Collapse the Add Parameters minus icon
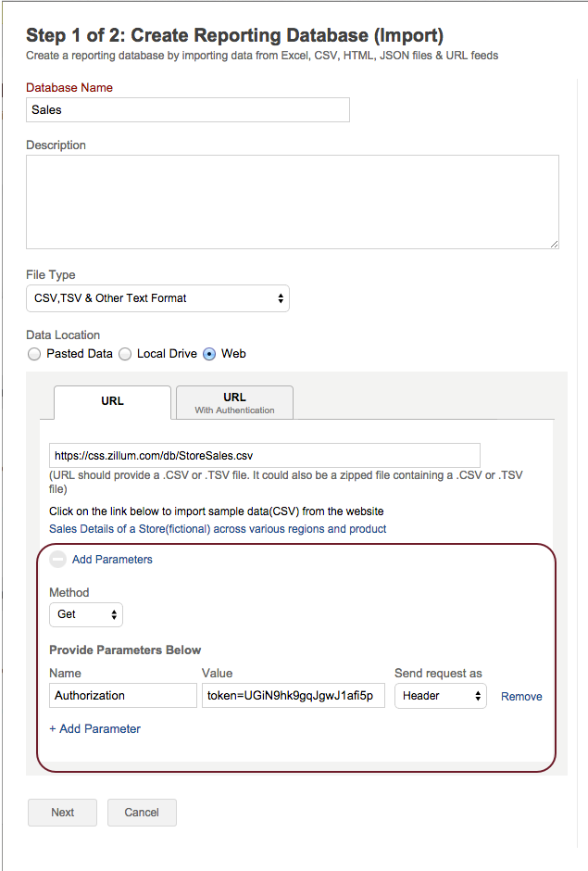 point(57,560)
